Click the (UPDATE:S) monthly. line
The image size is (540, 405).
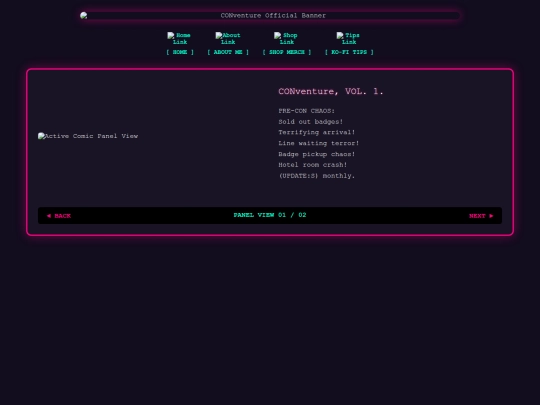pyautogui.click(x=316, y=176)
